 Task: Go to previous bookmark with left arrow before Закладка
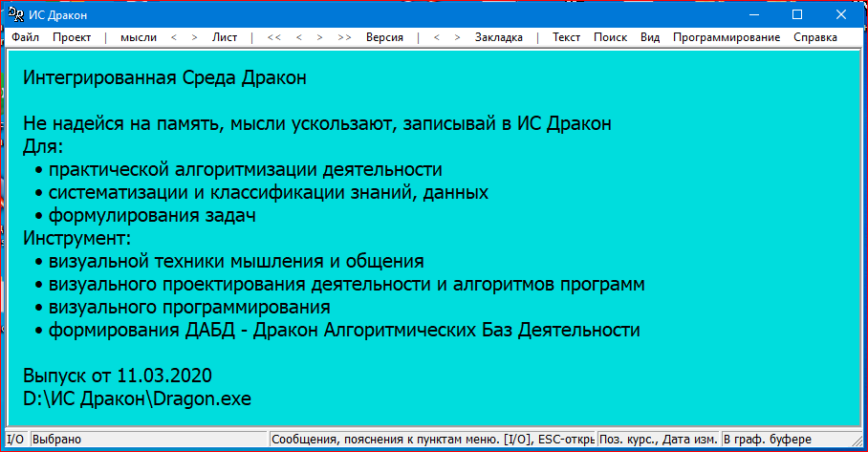coord(435,37)
